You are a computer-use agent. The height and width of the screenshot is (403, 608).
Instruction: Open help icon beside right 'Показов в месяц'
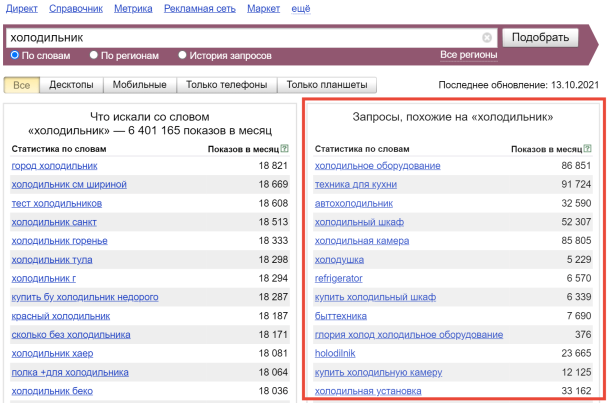(588, 149)
